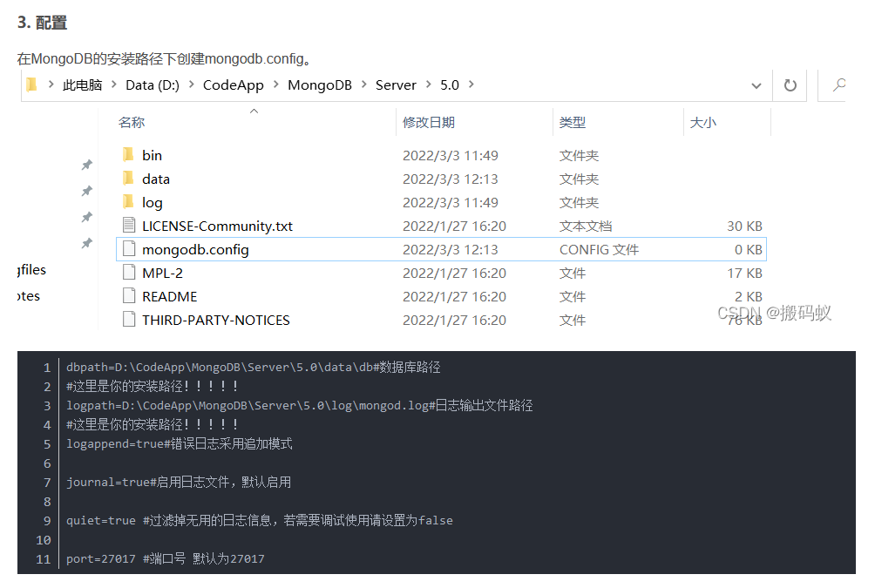Click the '3. 配置' section heading

(x=43, y=23)
